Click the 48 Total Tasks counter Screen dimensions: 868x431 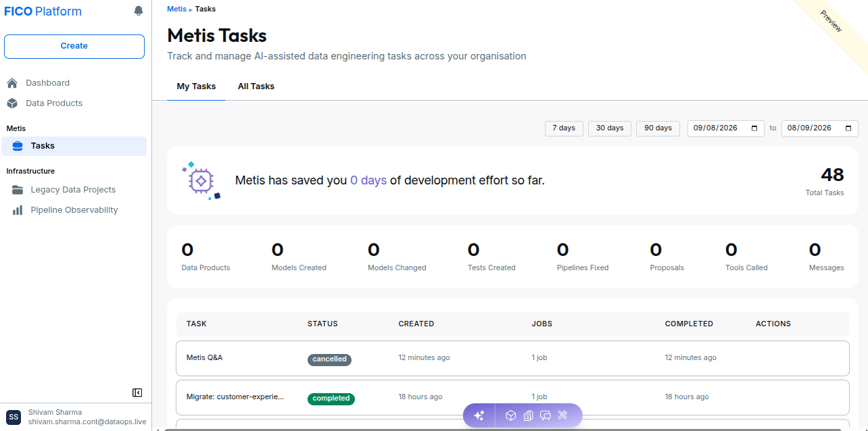(x=825, y=182)
